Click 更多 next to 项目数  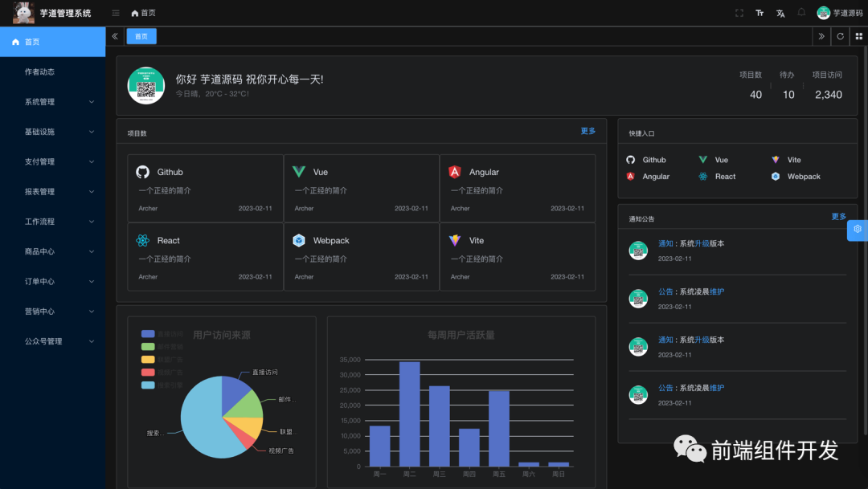588,130
